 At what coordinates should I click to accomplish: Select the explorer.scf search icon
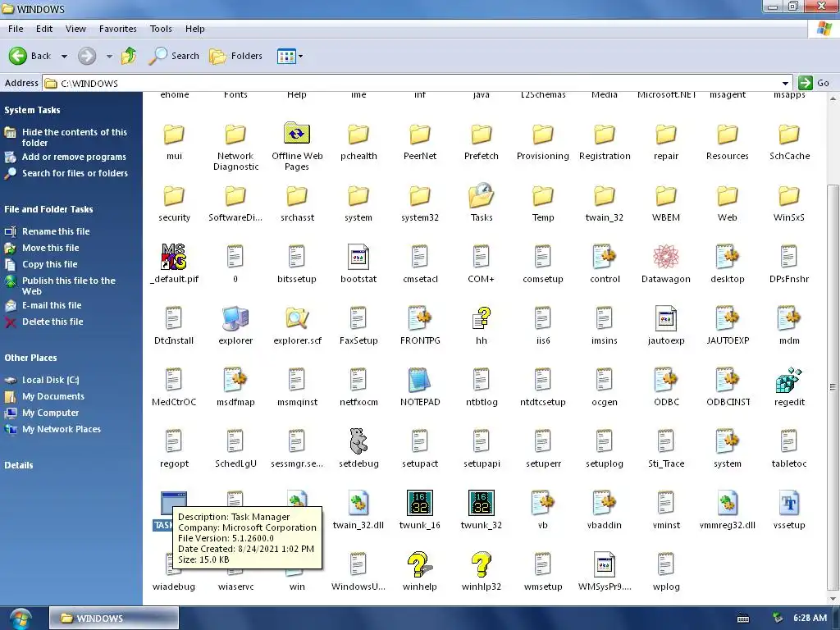click(297, 318)
